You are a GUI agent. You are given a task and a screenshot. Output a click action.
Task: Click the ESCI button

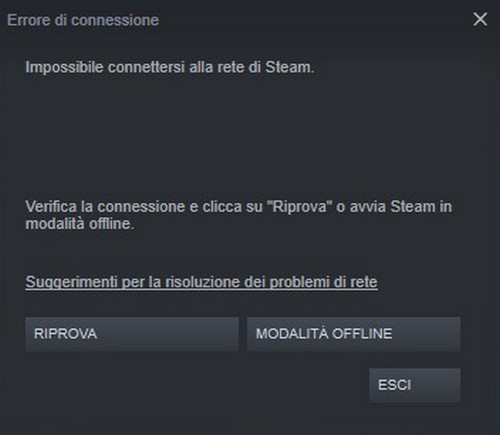(x=415, y=385)
